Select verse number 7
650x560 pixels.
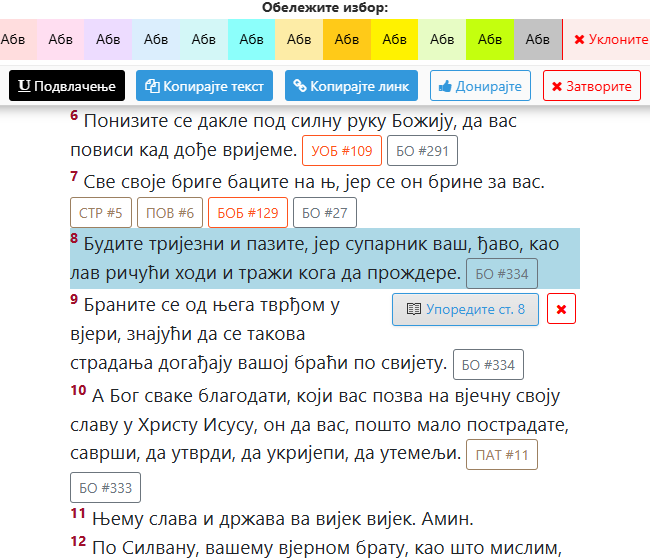(x=74, y=176)
